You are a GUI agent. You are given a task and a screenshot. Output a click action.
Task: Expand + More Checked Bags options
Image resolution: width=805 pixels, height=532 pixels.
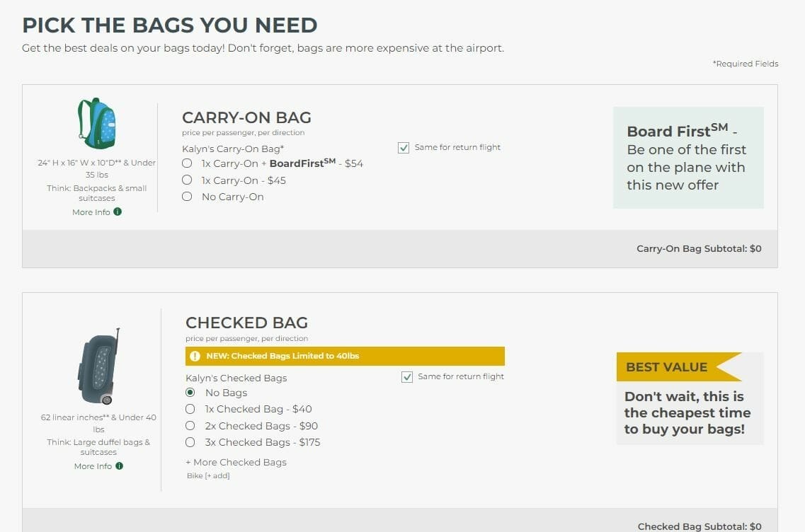[x=236, y=462]
